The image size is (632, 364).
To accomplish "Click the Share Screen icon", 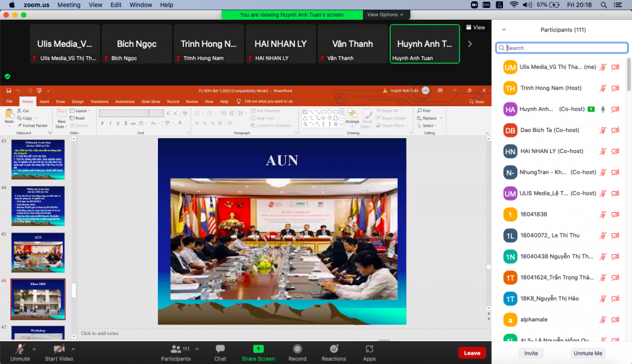I will (258, 349).
